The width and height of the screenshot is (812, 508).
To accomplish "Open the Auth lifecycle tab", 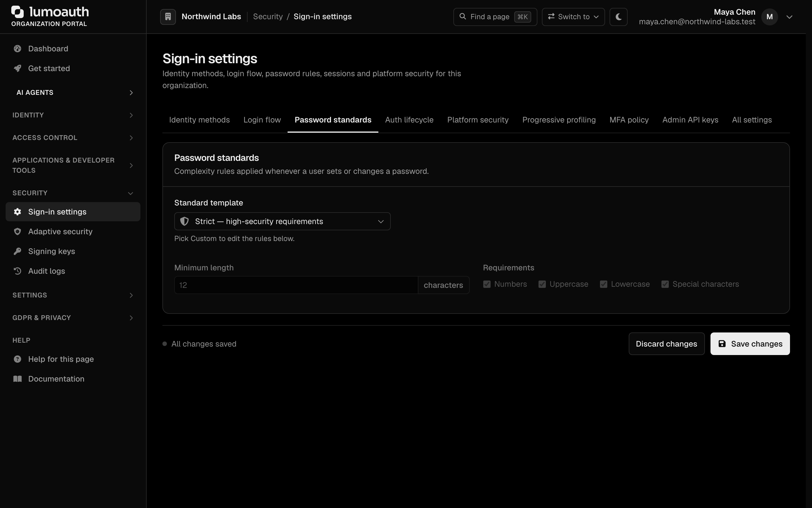I will (x=409, y=120).
